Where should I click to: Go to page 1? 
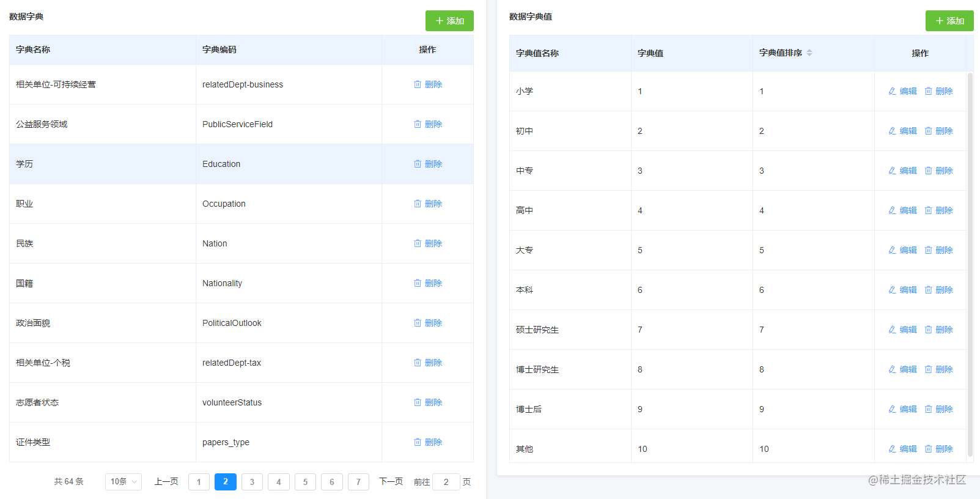pyautogui.click(x=199, y=482)
